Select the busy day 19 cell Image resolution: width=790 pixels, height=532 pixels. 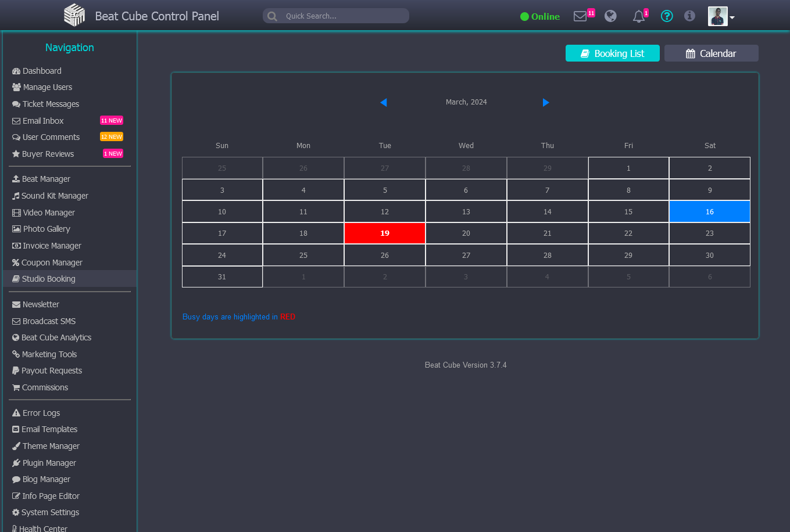385,233
